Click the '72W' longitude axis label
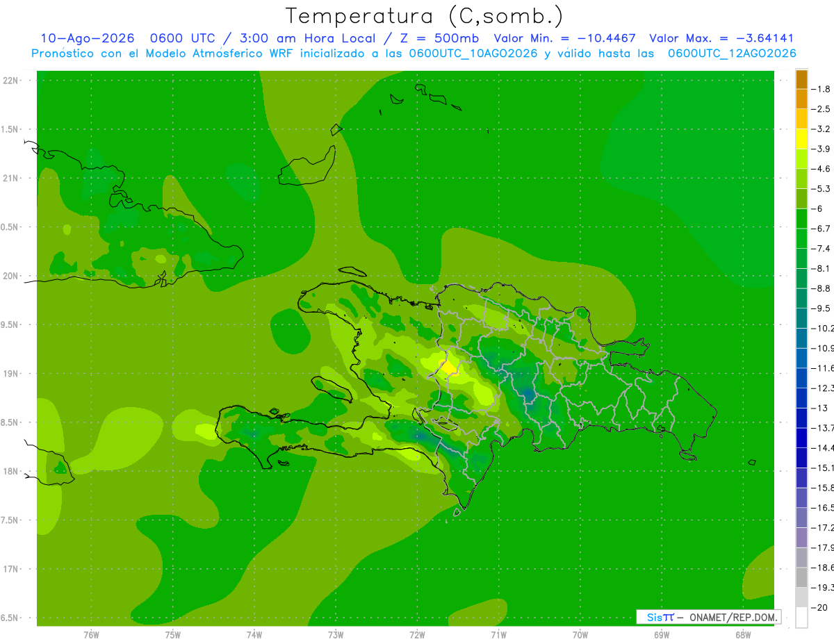 [x=417, y=635]
